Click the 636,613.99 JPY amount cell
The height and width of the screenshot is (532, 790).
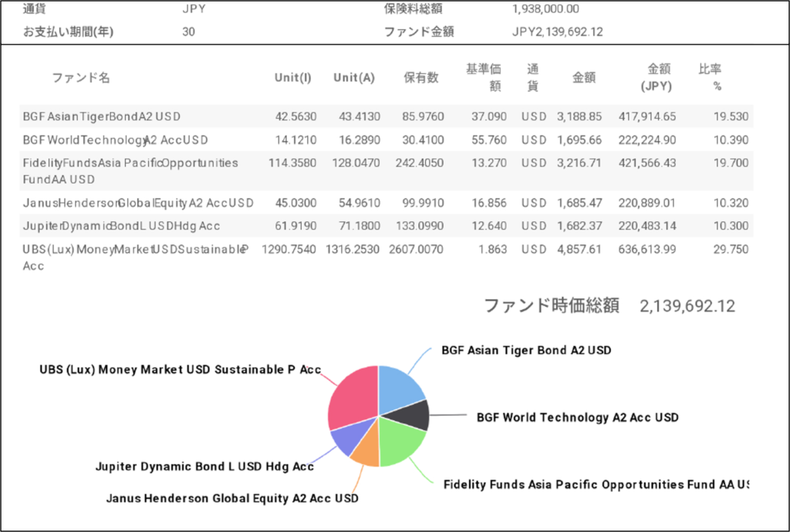click(647, 249)
